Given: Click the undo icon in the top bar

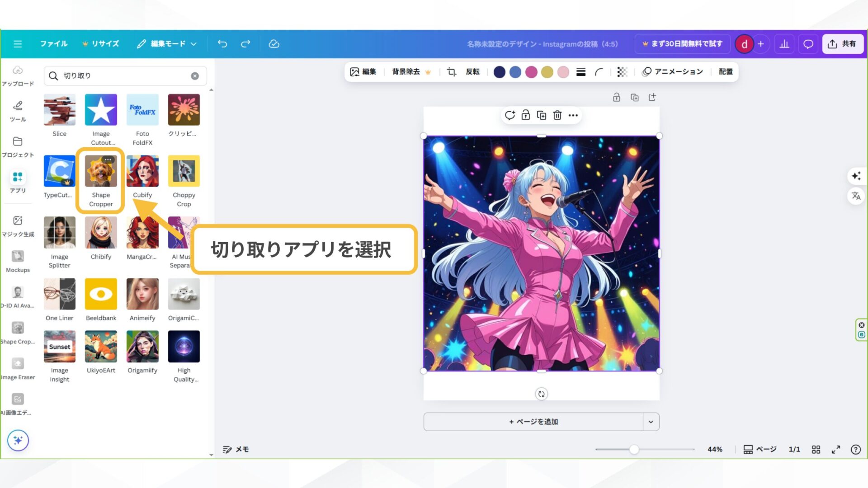Looking at the screenshot, I should click(x=222, y=43).
